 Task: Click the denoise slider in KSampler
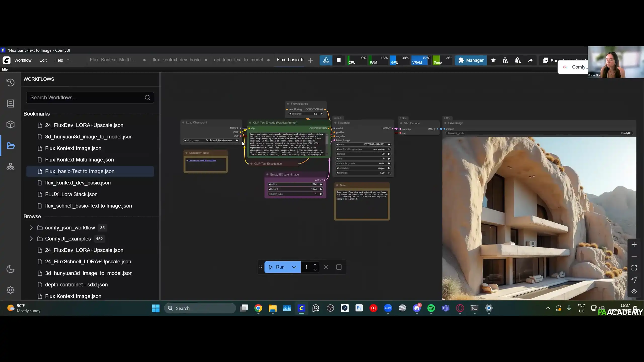point(363,173)
